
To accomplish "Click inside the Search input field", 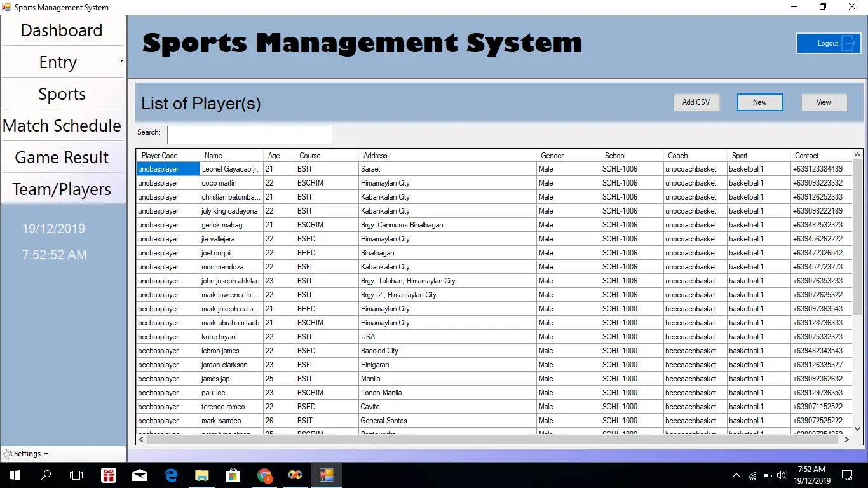I will (249, 135).
